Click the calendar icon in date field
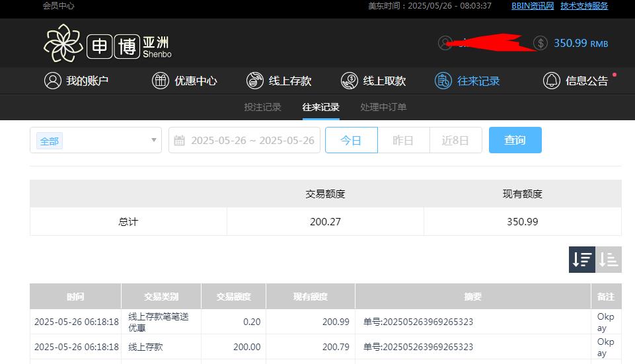This screenshot has width=635, height=364. [180, 141]
